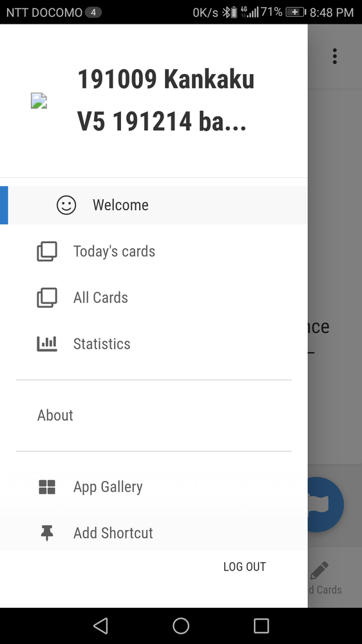
Task: Tap the blue floating action button
Action: 325,504
